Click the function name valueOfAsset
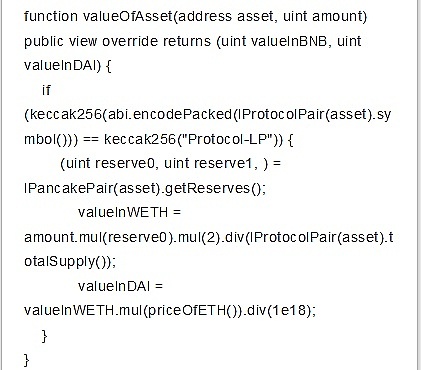Viewport: 421px width, 370px height. tap(128, 16)
